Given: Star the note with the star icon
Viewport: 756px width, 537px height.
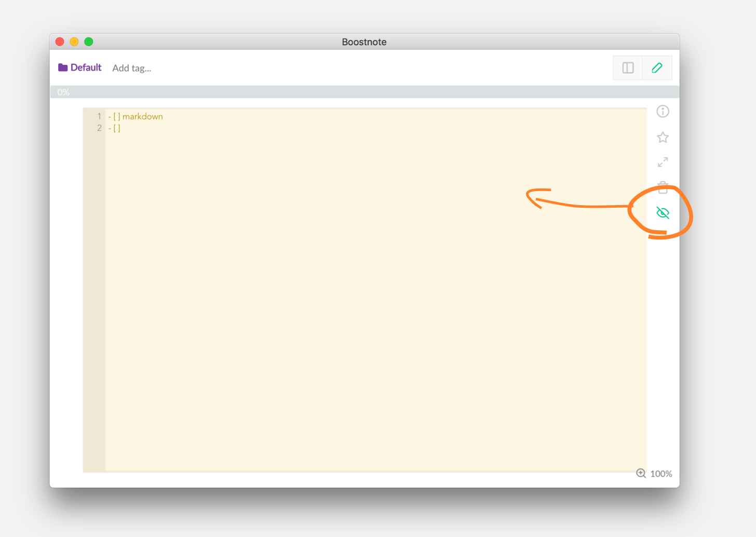Looking at the screenshot, I should point(663,137).
